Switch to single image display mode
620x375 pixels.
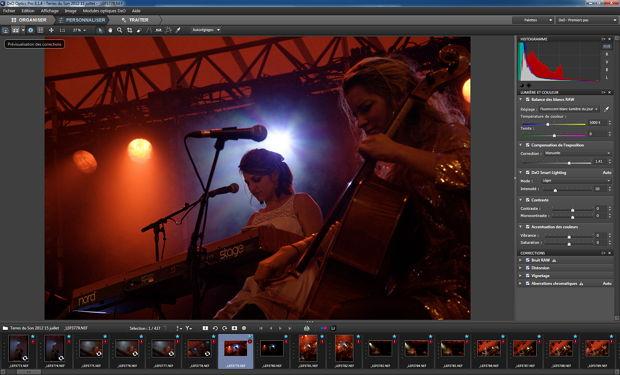[x=6, y=30]
